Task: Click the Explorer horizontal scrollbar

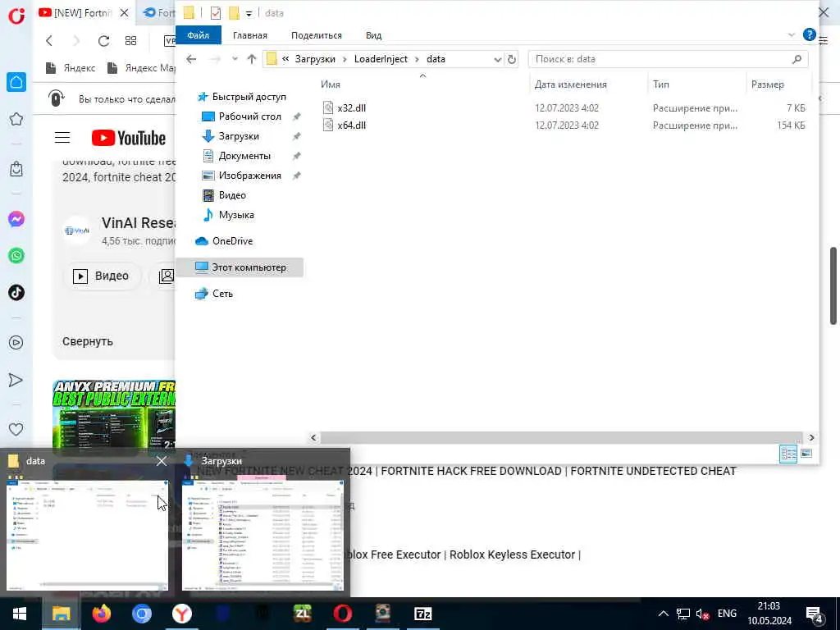Action: 561,438
